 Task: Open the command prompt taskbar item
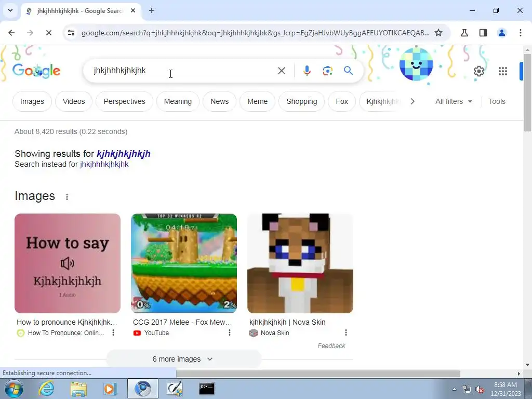click(x=207, y=389)
